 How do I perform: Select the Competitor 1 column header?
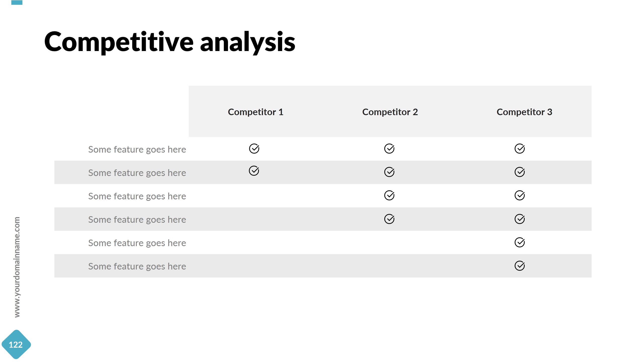pos(255,112)
